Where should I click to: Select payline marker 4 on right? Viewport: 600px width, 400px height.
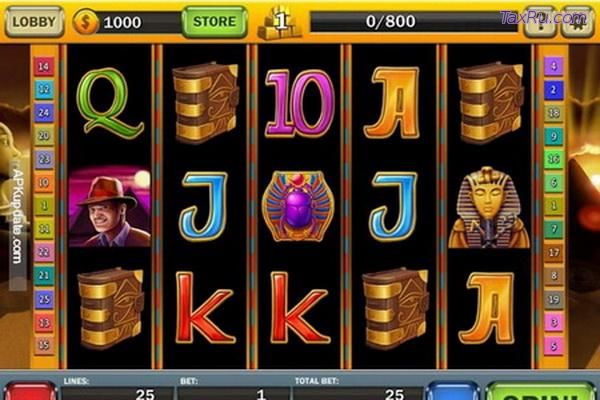(x=553, y=66)
